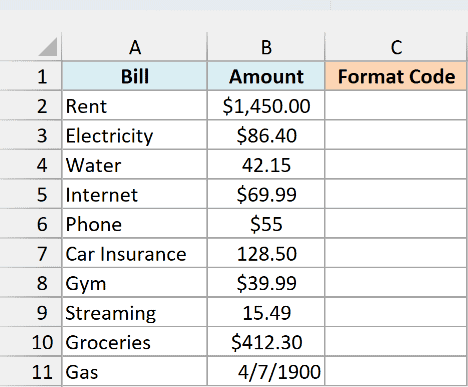Image resolution: width=468 pixels, height=387 pixels.
Task: Click the Format Code header cell
Action: [x=396, y=76]
